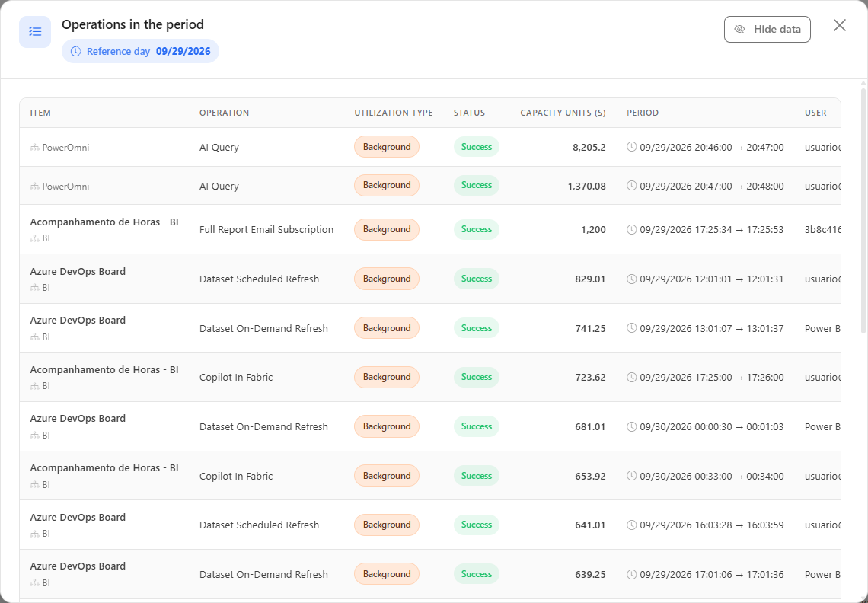Viewport: 868px width, 603px height.
Task: Click clock icon for period 20:46:00 → 20:47:00
Action: [x=632, y=147]
